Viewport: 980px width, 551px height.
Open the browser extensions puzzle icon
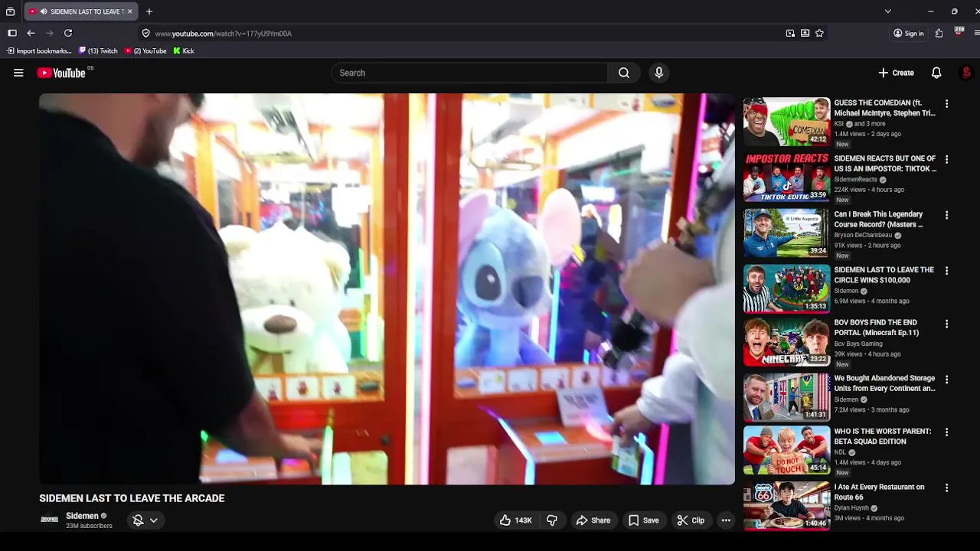pyautogui.click(x=939, y=33)
